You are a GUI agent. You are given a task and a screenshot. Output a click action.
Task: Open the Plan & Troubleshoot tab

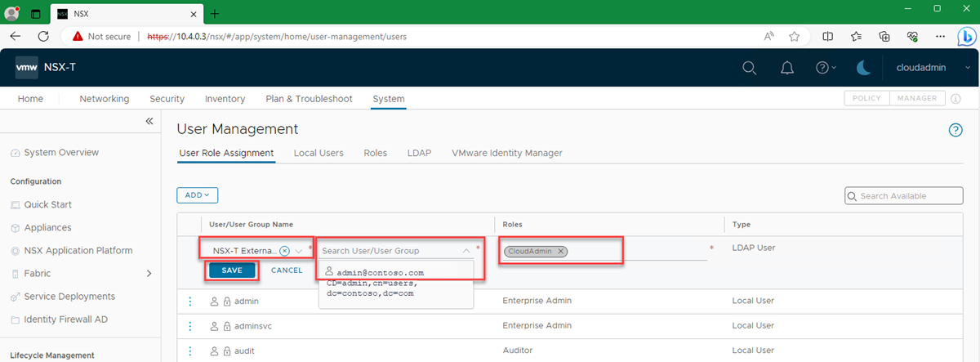coord(309,99)
